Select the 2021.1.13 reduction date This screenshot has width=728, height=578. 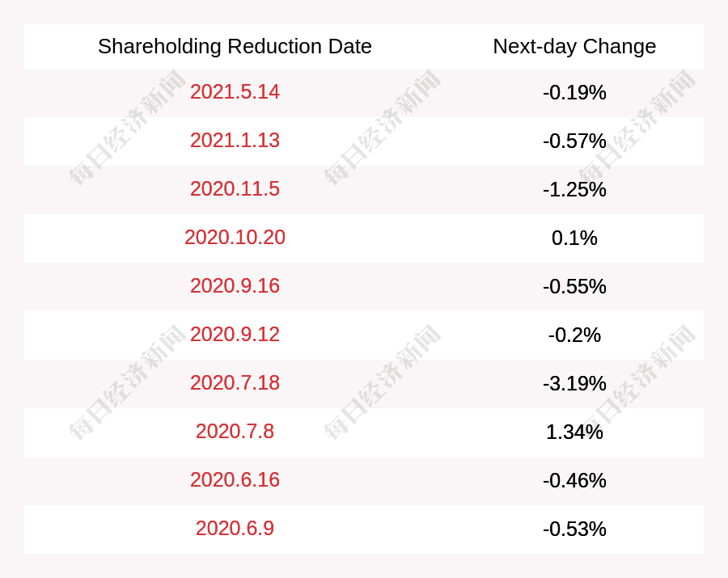pos(235,141)
